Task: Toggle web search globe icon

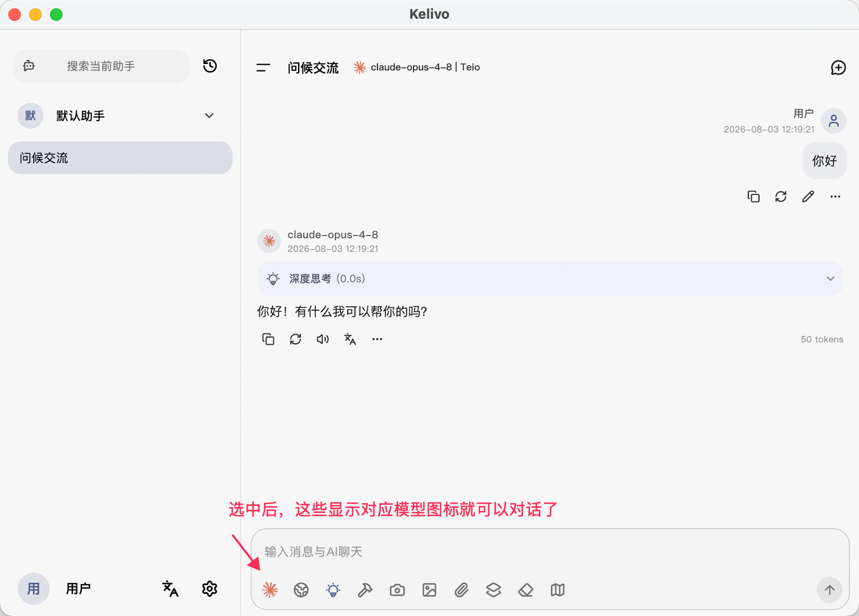Action: coord(301,589)
